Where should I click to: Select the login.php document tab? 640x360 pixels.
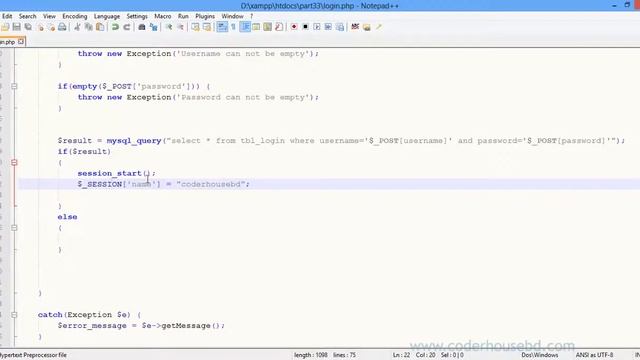pos(8,42)
